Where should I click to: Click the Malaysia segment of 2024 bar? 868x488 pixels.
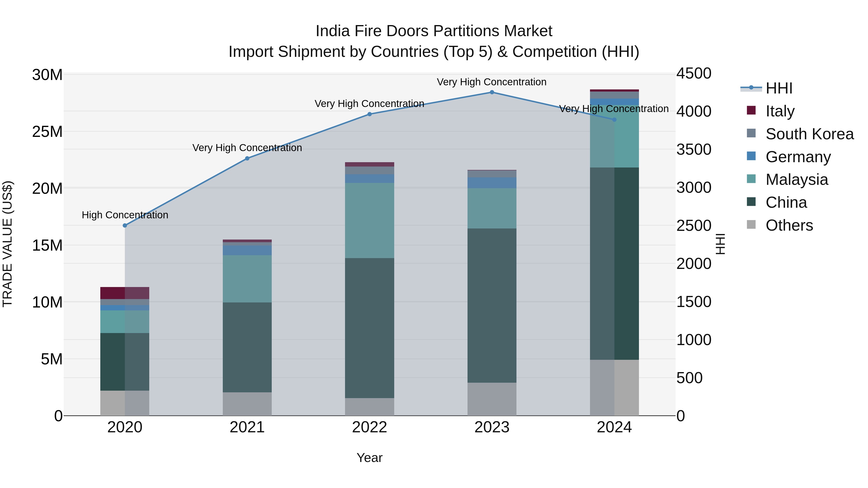coord(614,136)
